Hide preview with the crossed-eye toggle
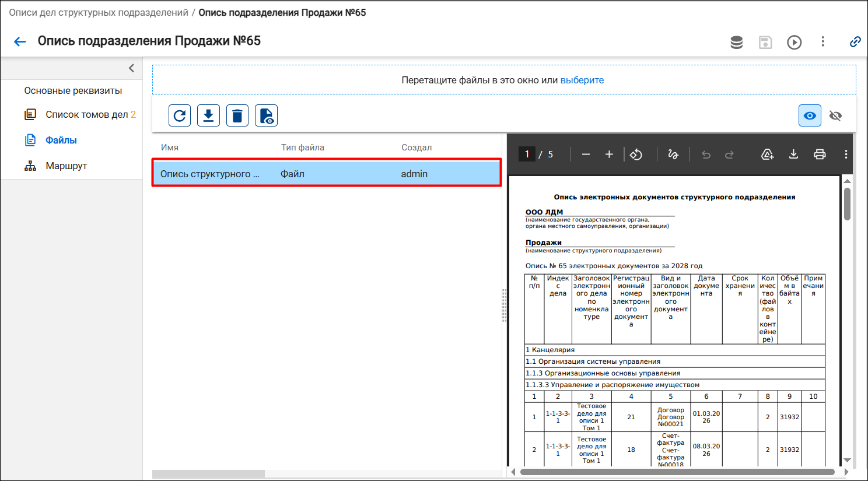The height and width of the screenshot is (481, 868). click(x=835, y=115)
